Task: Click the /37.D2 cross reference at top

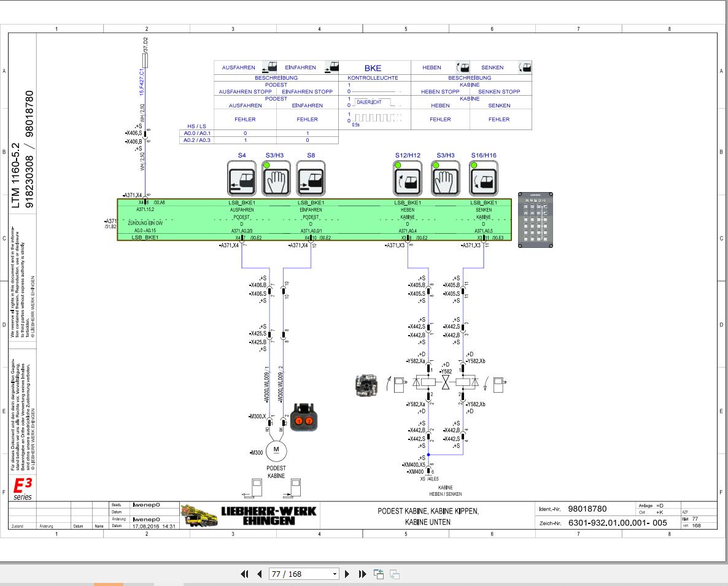Action: [145, 45]
